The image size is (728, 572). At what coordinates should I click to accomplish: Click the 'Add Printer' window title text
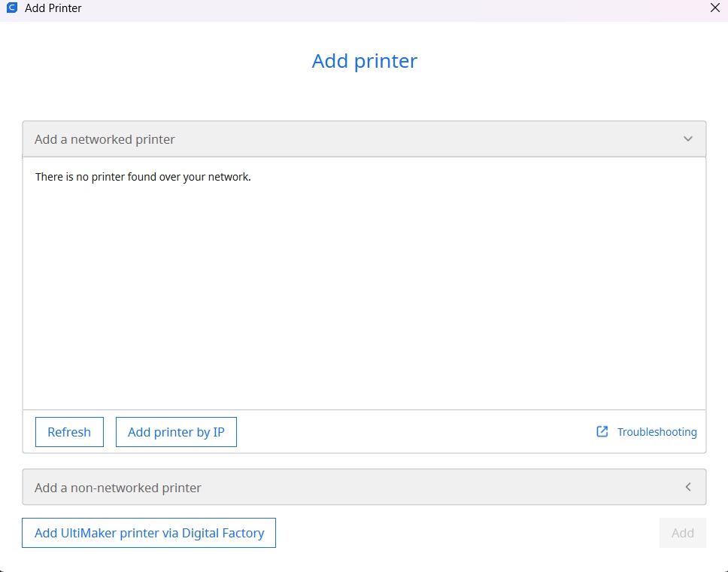(53, 8)
